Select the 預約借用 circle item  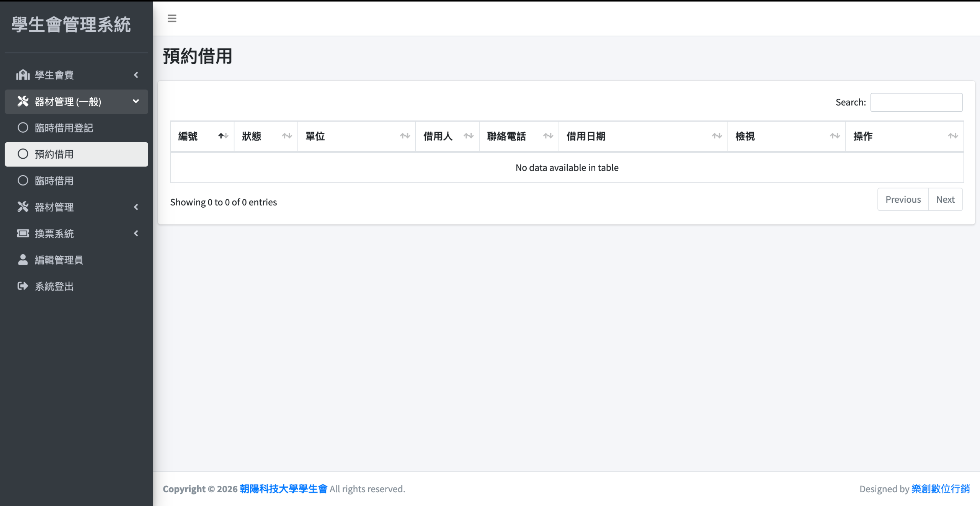click(x=23, y=154)
